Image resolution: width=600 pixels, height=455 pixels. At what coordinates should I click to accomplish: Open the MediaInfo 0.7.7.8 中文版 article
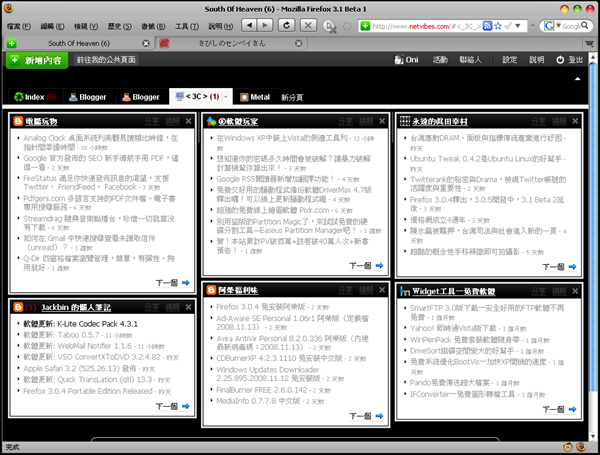258,401
